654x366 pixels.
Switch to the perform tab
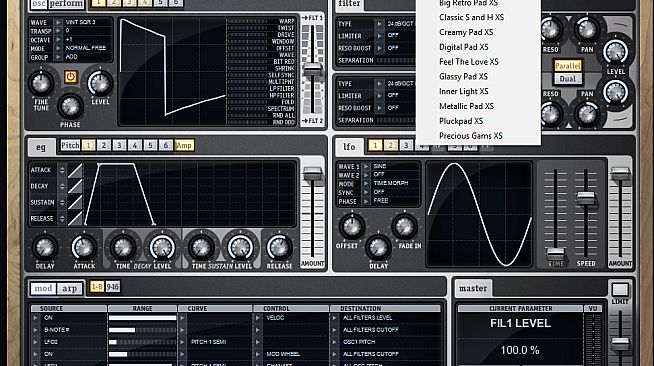coord(66,4)
